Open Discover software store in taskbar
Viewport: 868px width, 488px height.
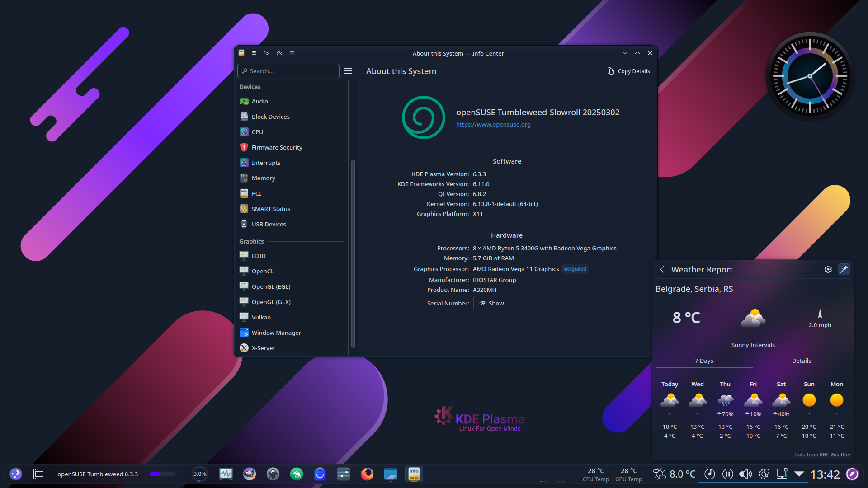pyautogui.click(x=320, y=474)
